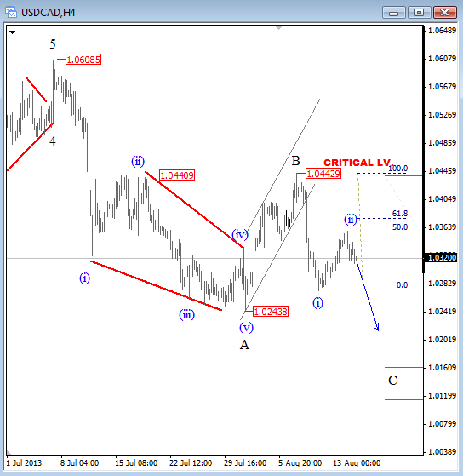Click the blue (iv) wave label
Image resolution: width=463 pixels, height=476 pixels.
tap(240, 235)
